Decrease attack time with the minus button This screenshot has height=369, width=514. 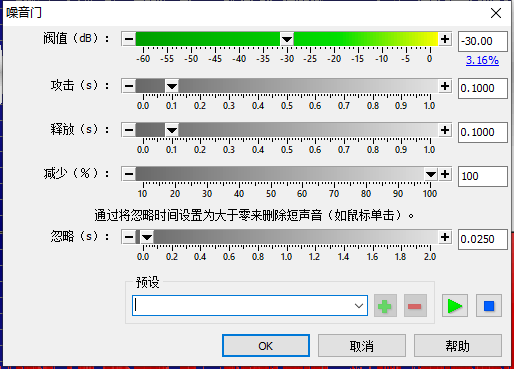pyautogui.click(x=129, y=86)
